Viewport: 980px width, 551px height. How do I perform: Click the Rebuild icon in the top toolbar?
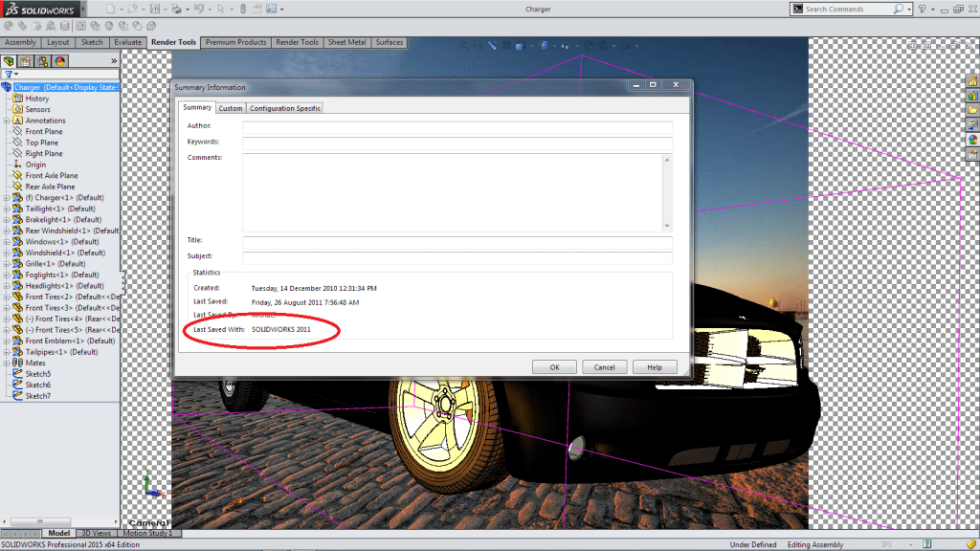(243, 10)
